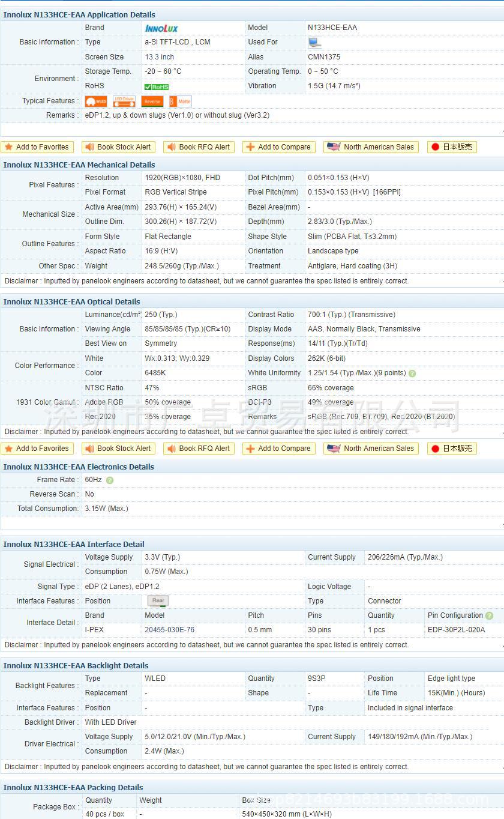504x819 pixels.
Task: Click help icon next to Frame Rate 60Hz
Action: (x=110, y=480)
